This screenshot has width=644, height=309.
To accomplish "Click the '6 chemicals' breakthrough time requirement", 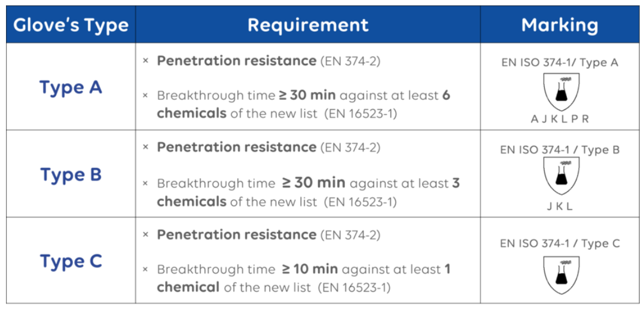I will pos(304,105).
